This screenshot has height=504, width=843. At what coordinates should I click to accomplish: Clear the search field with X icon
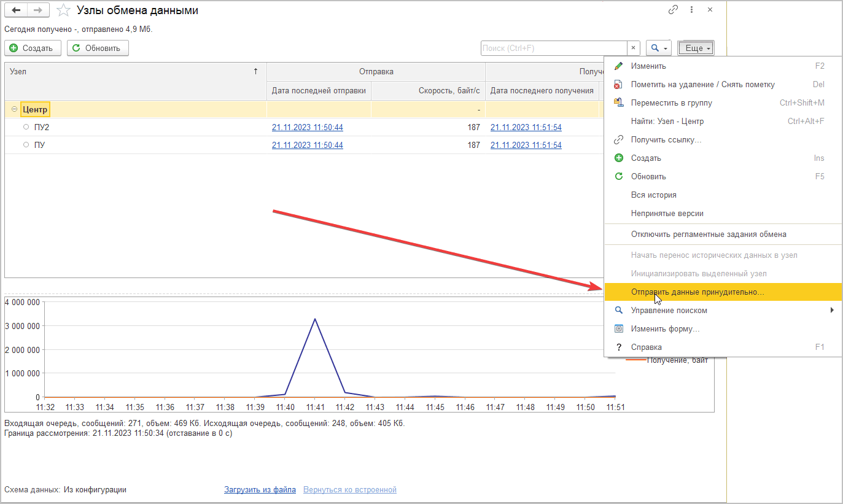click(x=634, y=48)
